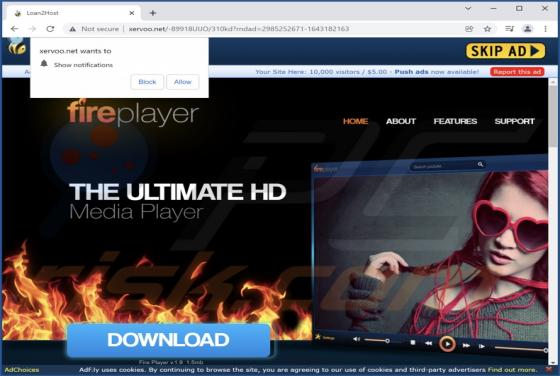The height and width of the screenshot is (376, 560).
Task: Click the player seek progress bar
Action: (521, 349)
